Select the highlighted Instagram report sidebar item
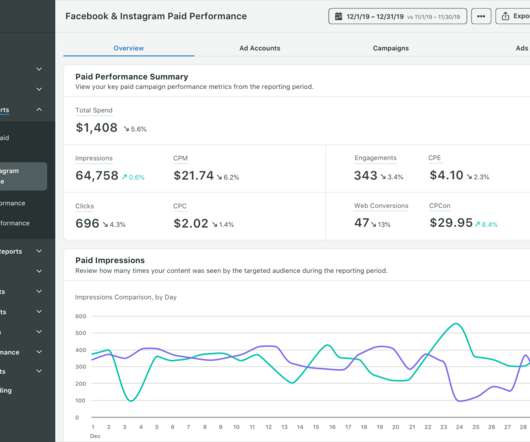The height and width of the screenshot is (442, 530). point(23,176)
